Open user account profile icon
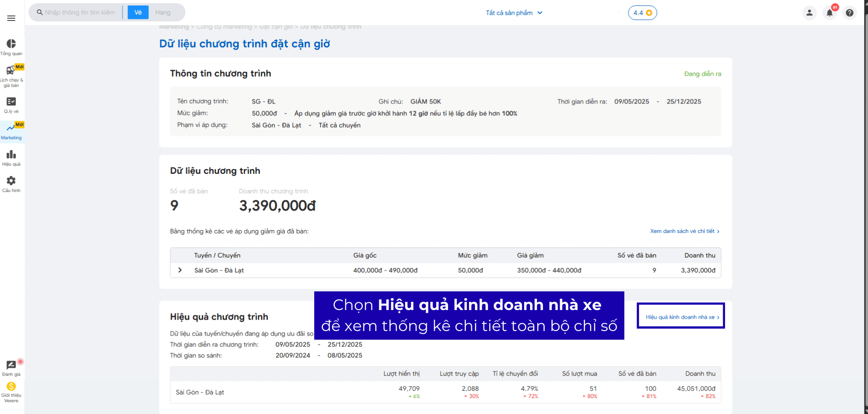 pyautogui.click(x=809, y=13)
